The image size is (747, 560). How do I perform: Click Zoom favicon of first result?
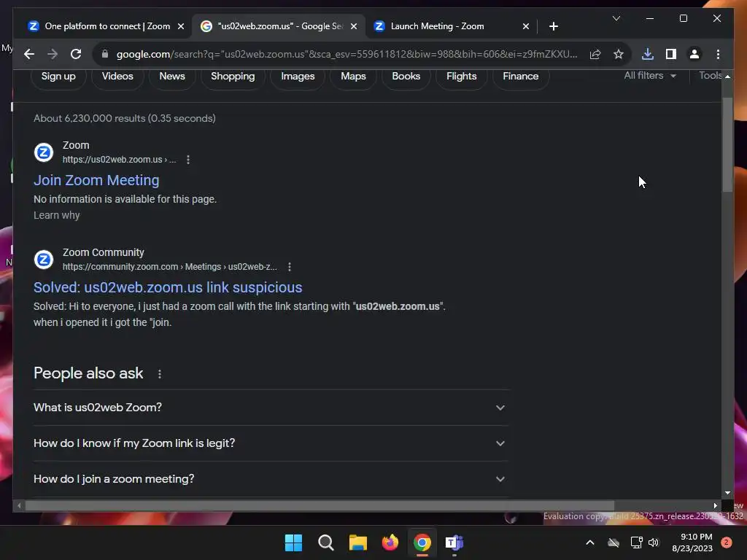click(x=44, y=152)
